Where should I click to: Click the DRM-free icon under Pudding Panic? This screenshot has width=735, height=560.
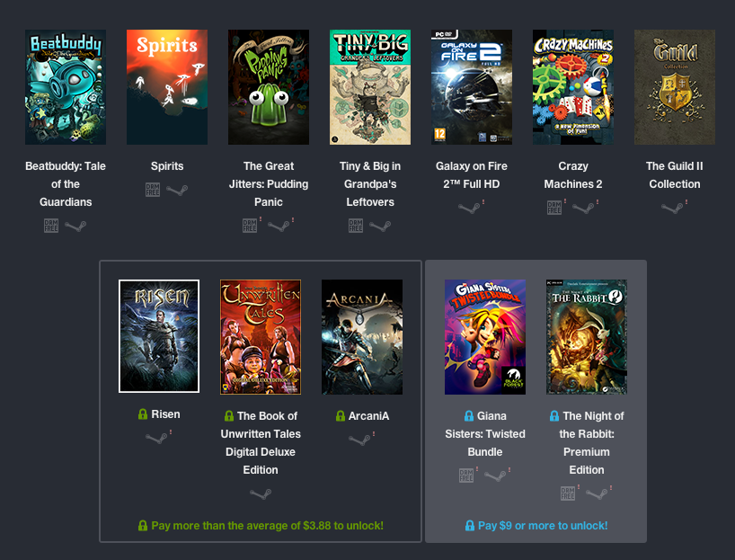[x=250, y=226]
